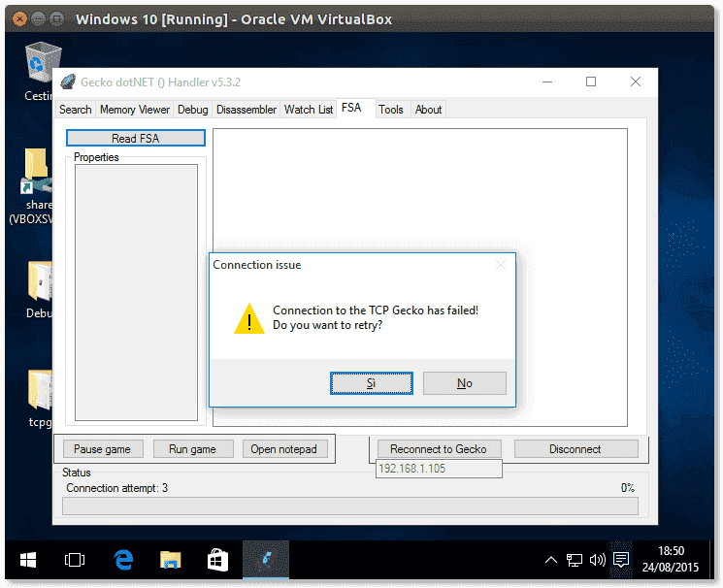Click the Disconnect button
Screen dimensions: 723x588
pyautogui.click(x=575, y=448)
